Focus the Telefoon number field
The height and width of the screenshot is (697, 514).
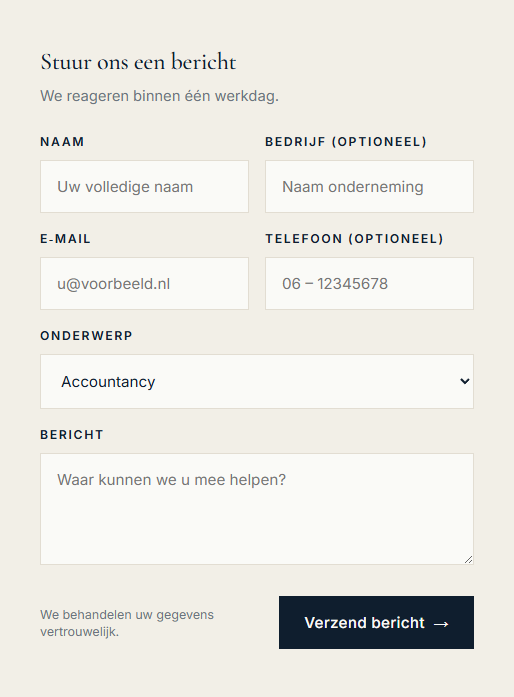pos(369,284)
